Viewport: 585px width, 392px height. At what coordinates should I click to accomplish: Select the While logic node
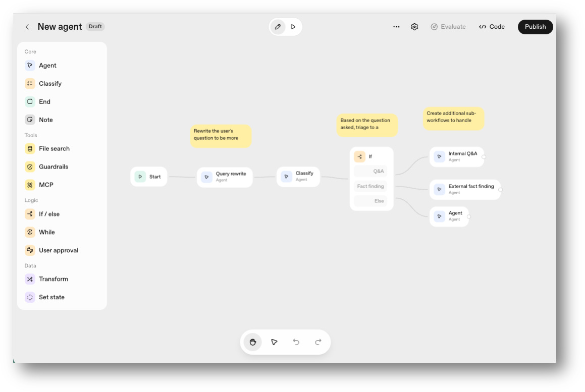46,233
